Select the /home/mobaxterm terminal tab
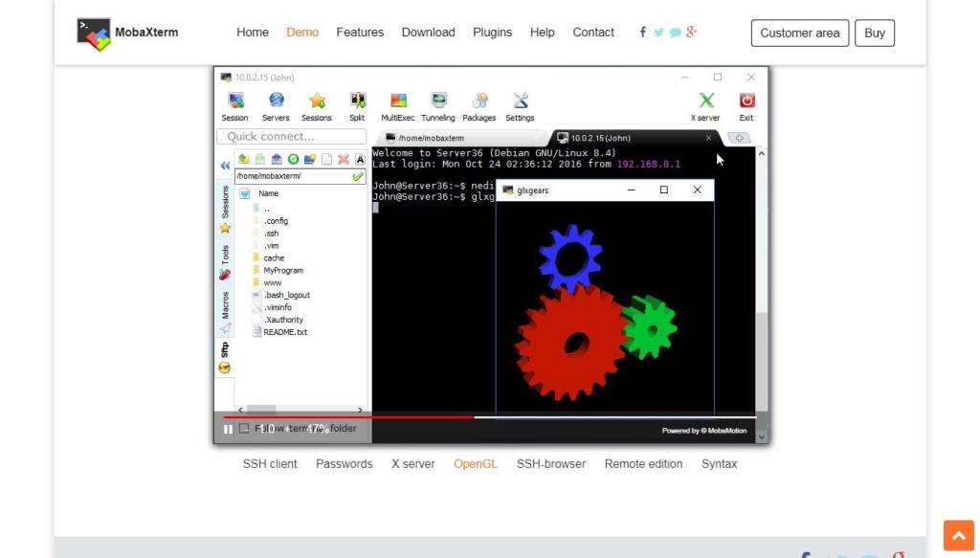The image size is (980, 558). coord(460,138)
